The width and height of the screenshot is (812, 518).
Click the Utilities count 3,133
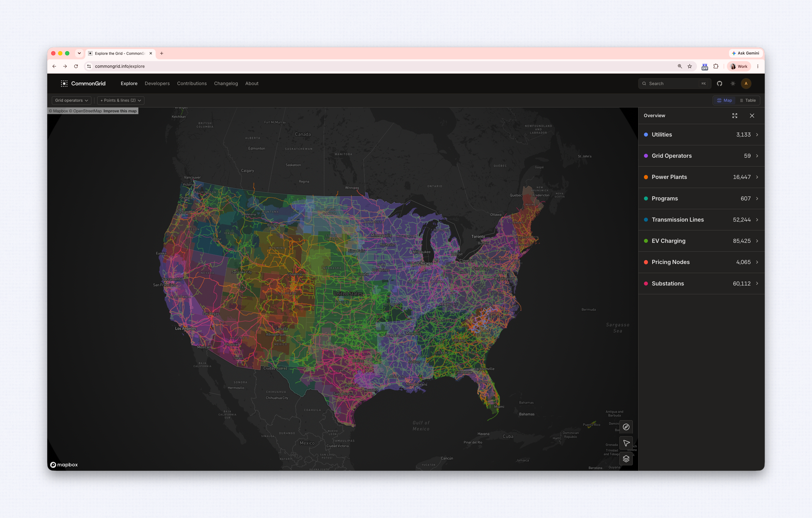[743, 134]
